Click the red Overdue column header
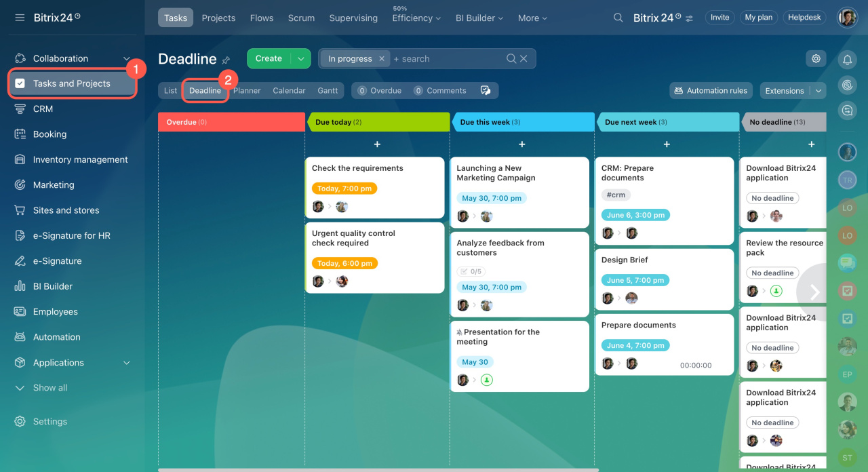The height and width of the screenshot is (472, 868). click(x=231, y=122)
